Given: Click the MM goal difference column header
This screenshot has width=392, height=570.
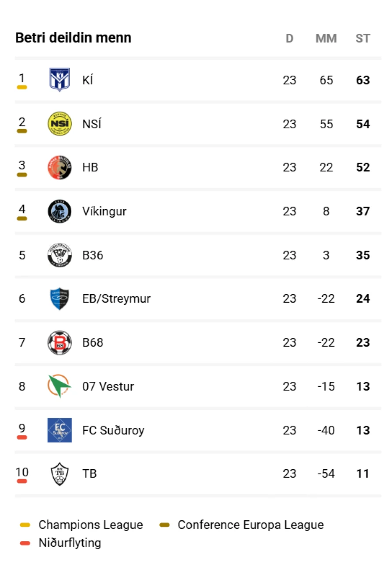Looking at the screenshot, I should 326,38.
